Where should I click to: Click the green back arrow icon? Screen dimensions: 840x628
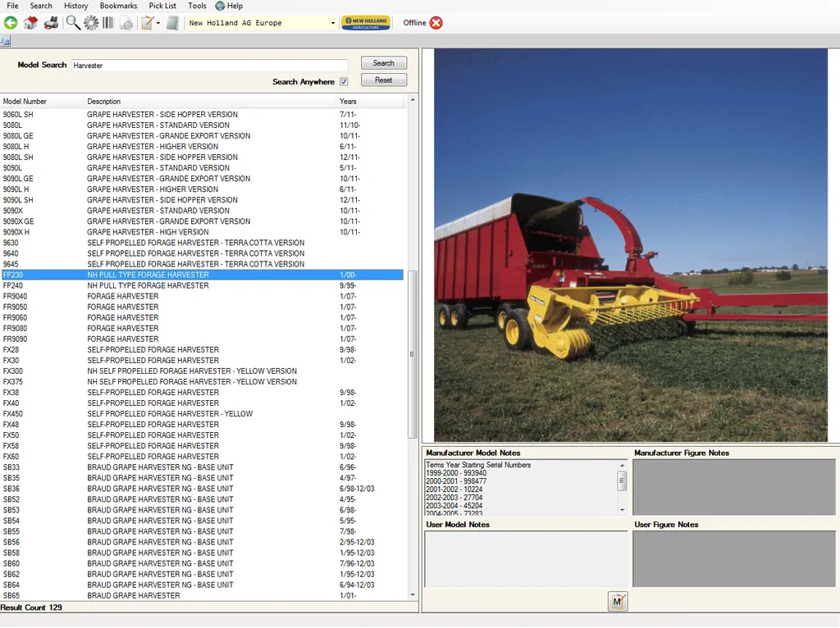click(11, 23)
